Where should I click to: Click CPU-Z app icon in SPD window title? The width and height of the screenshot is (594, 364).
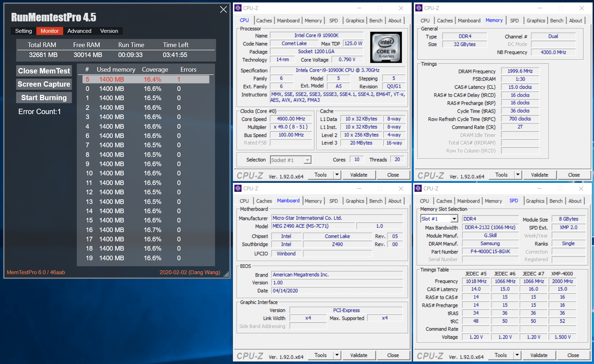418,188
